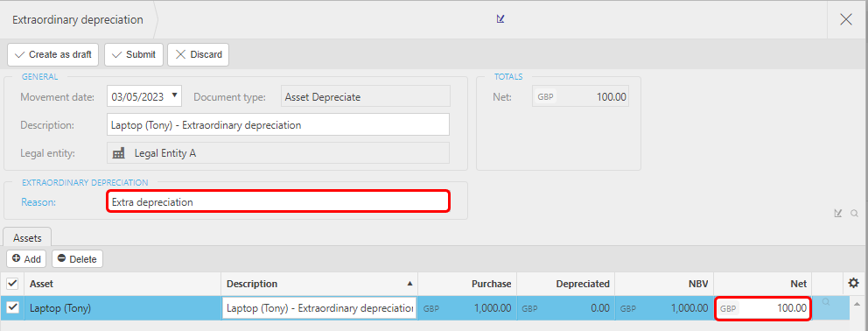Image resolution: width=868 pixels, height=331 pixels.
Task: Discard the document
Action: [198, 54]
